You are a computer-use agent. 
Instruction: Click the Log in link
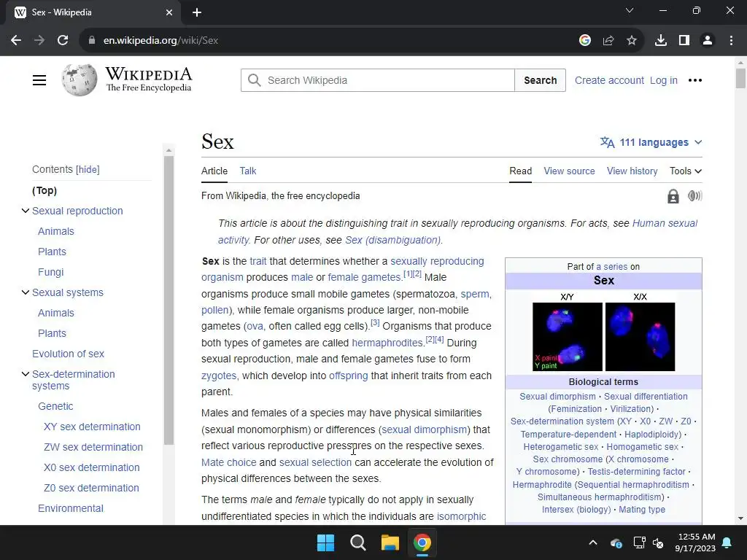coord(664,80)
